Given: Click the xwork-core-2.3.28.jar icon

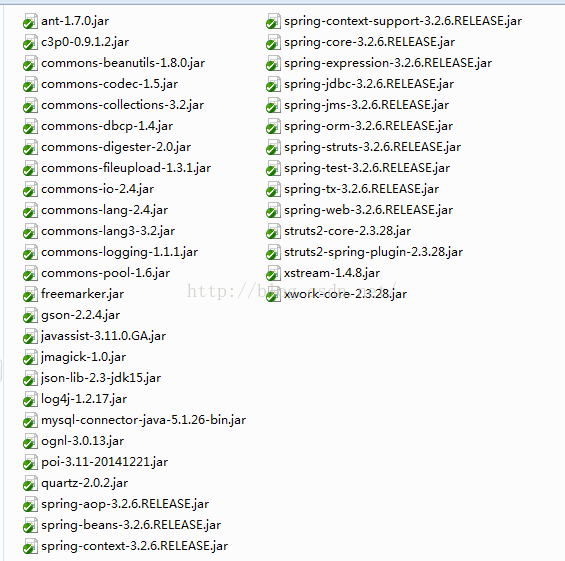Looking at the screenshot, I should coord(273,294).
